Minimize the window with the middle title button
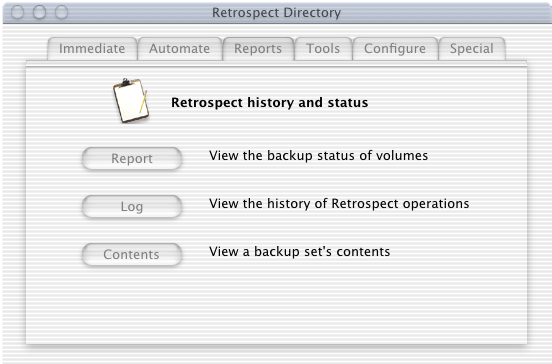 coord(39,12)
